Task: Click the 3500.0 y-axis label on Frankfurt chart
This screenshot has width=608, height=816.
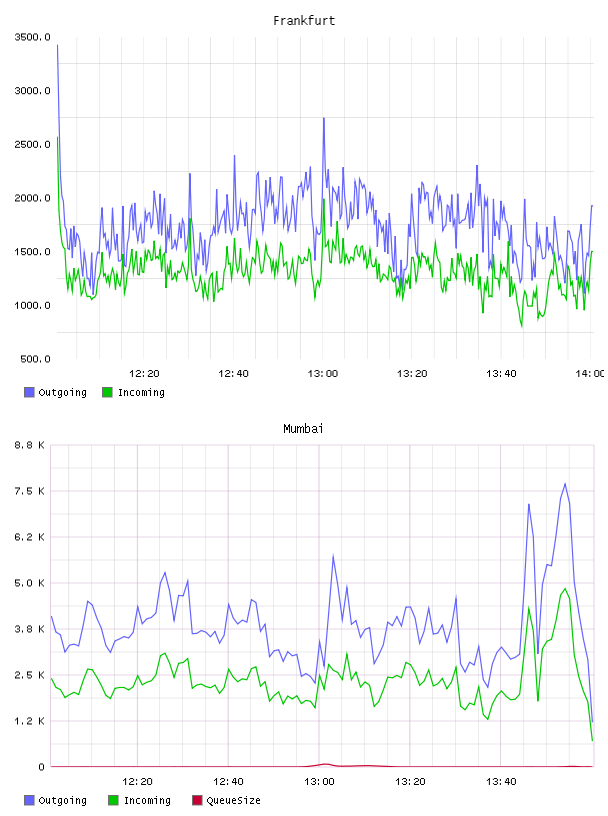Action: (32, 37)
